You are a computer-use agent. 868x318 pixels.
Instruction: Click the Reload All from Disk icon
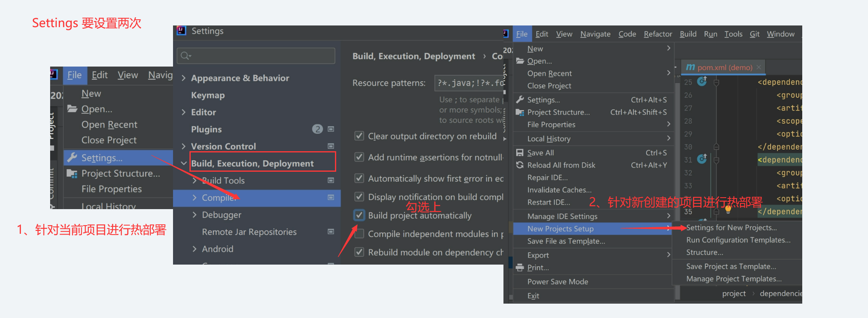[x=520, y=165]
